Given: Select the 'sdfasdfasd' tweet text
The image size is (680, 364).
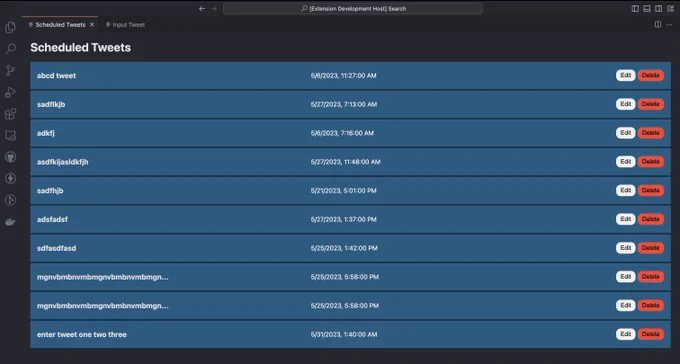Looking at the screenshot, I should tap(56, 248).
